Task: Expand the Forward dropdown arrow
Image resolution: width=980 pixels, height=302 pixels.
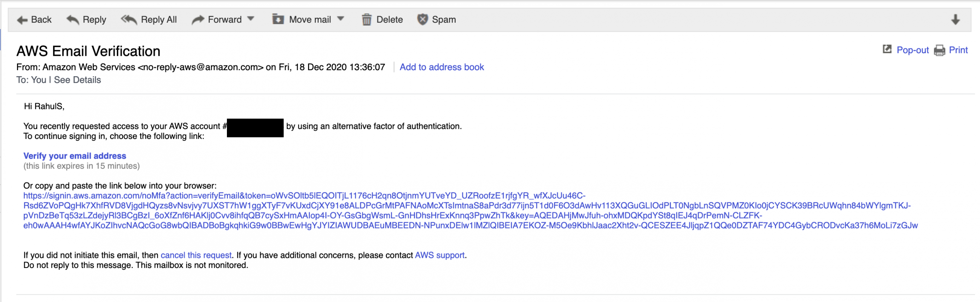Action: 251,18
